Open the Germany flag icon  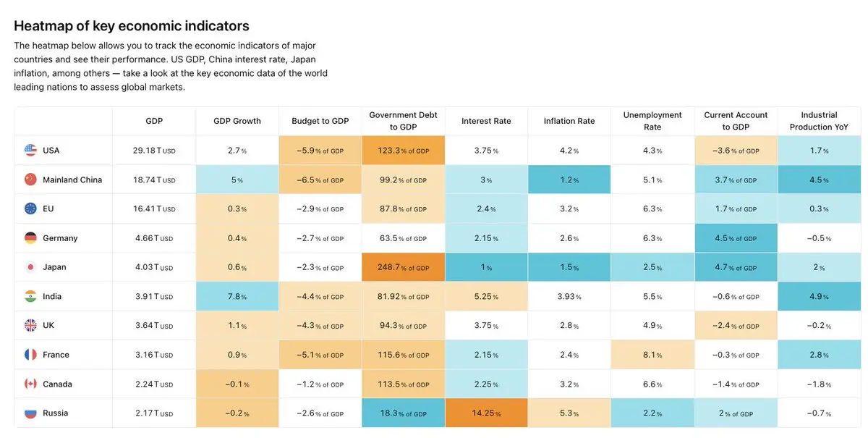click(30, 238)
